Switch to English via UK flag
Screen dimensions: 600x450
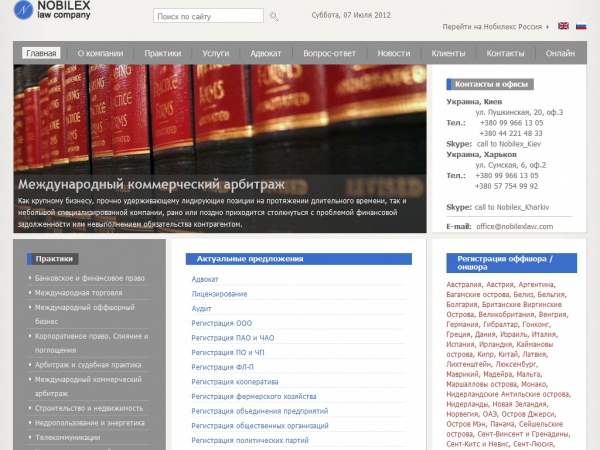pos(563,26)
